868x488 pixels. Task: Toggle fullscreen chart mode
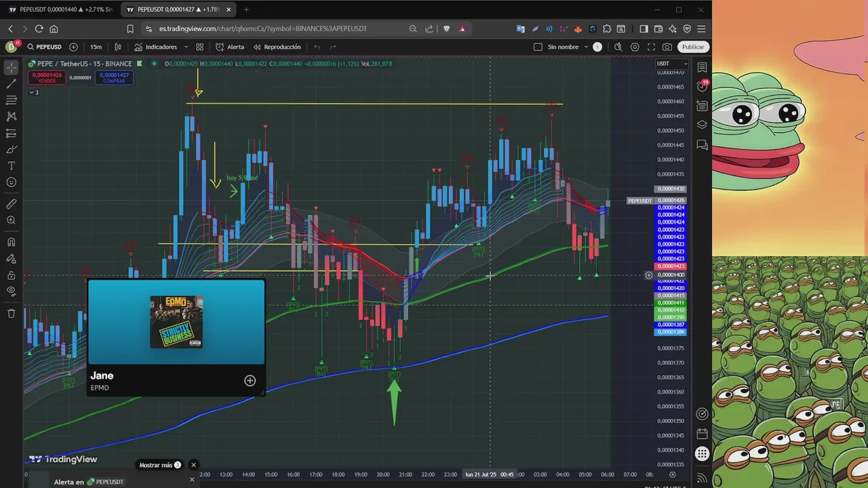point(651,47)
